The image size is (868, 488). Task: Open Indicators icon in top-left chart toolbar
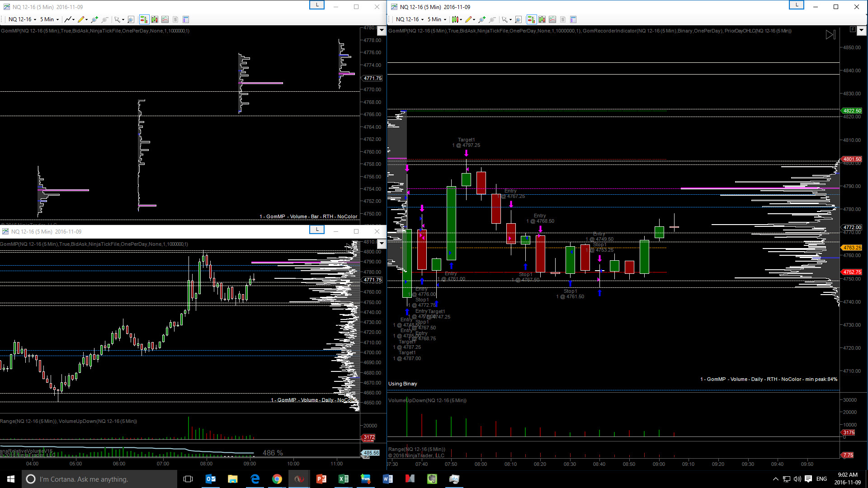(x=165, y=19)
